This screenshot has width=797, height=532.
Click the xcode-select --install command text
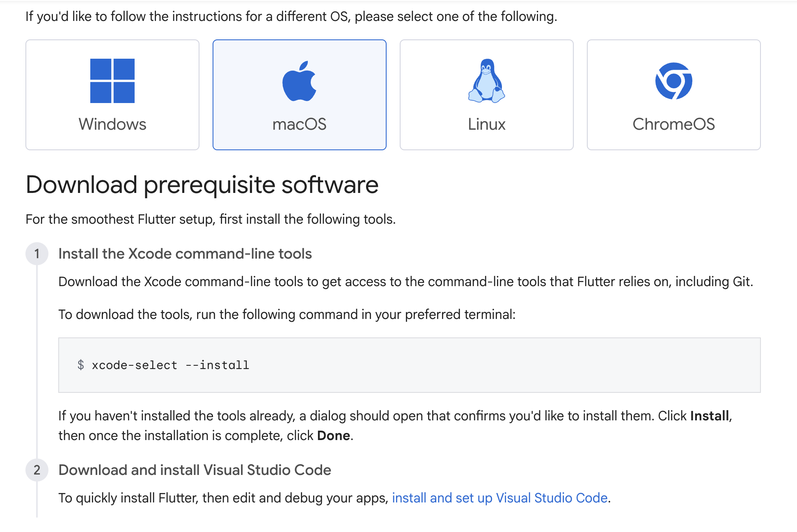170,365
